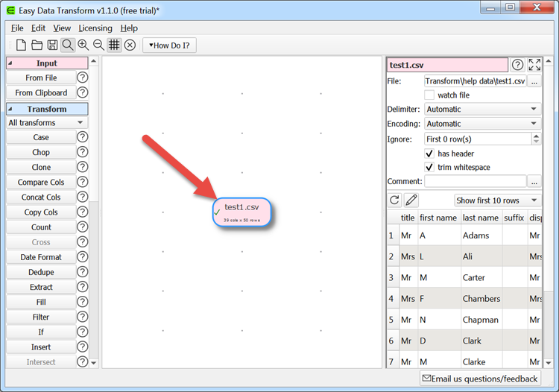Viewport: 559px width, 392px height.
Task: Disable the trim whitespace checkbox
Action: click(x=429, y=168)
